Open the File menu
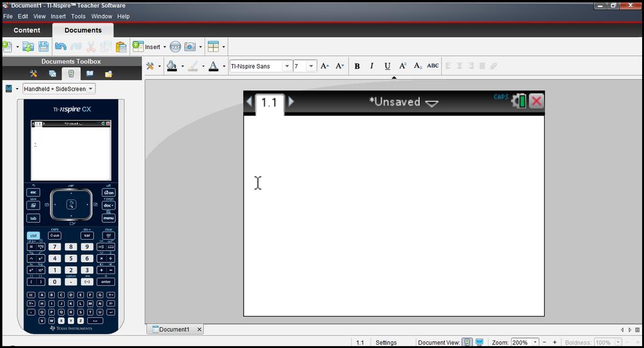This screenshot has height=348, width=644. click(8, 16)
